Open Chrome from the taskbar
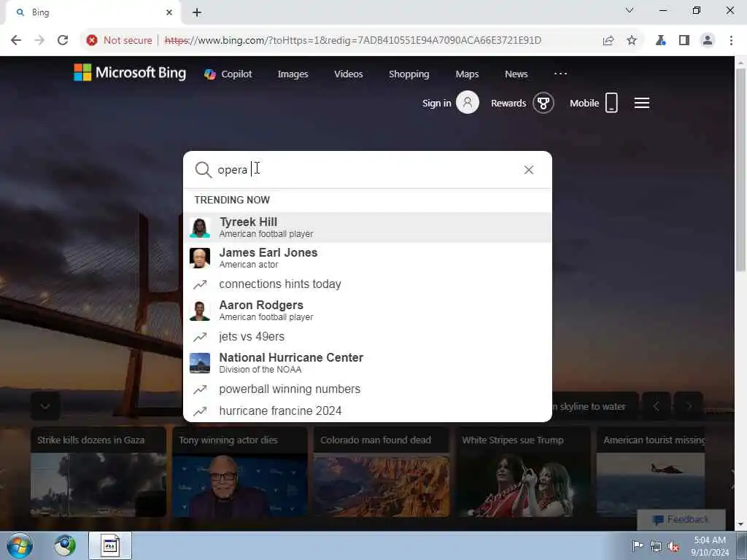747x560 pixels. [65, 545]
